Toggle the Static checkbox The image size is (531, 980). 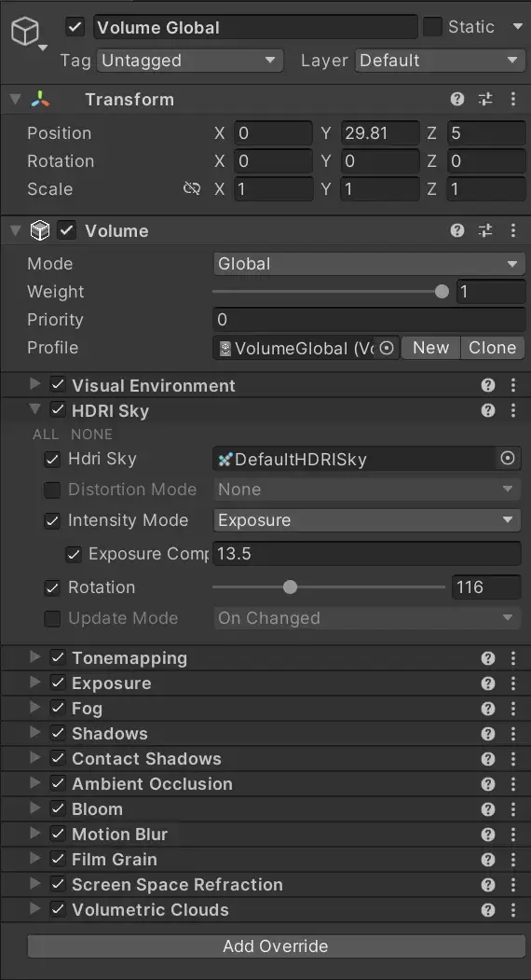click(x=432, y=27)
